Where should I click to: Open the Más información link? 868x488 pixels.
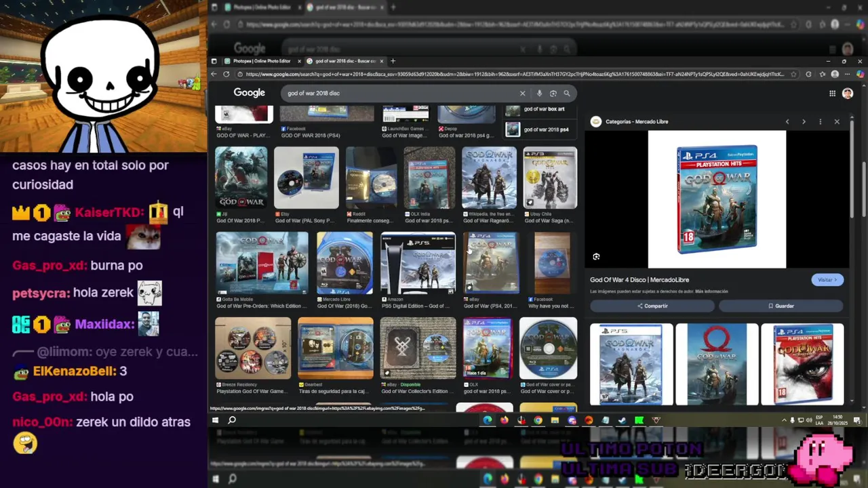[711, 291]
